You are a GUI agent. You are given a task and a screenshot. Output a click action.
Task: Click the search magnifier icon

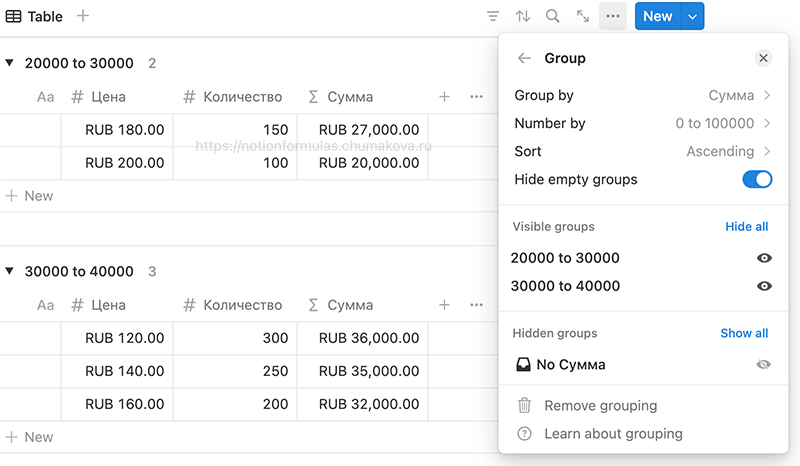553,16
